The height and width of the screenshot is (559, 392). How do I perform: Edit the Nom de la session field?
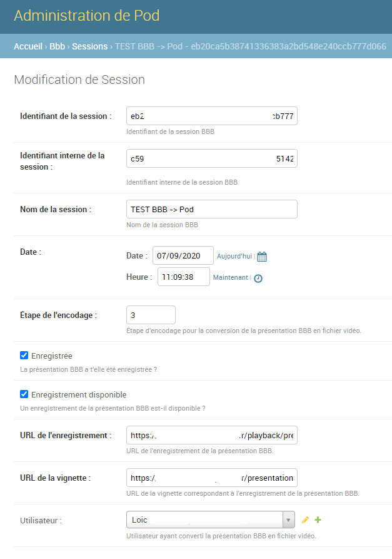(211, 209)
